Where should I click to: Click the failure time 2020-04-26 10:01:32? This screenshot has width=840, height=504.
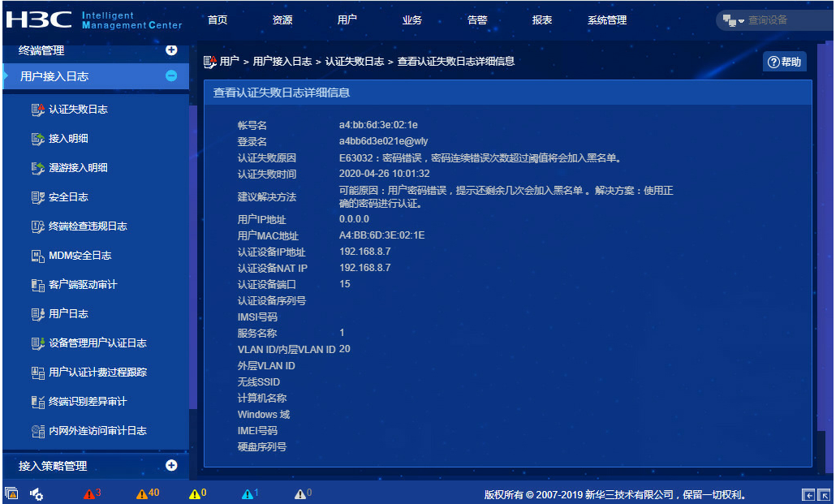coord(384,174)
